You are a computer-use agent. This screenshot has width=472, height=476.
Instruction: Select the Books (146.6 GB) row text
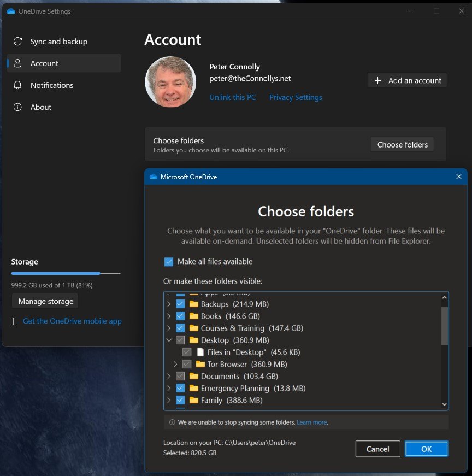click(231, 316)
